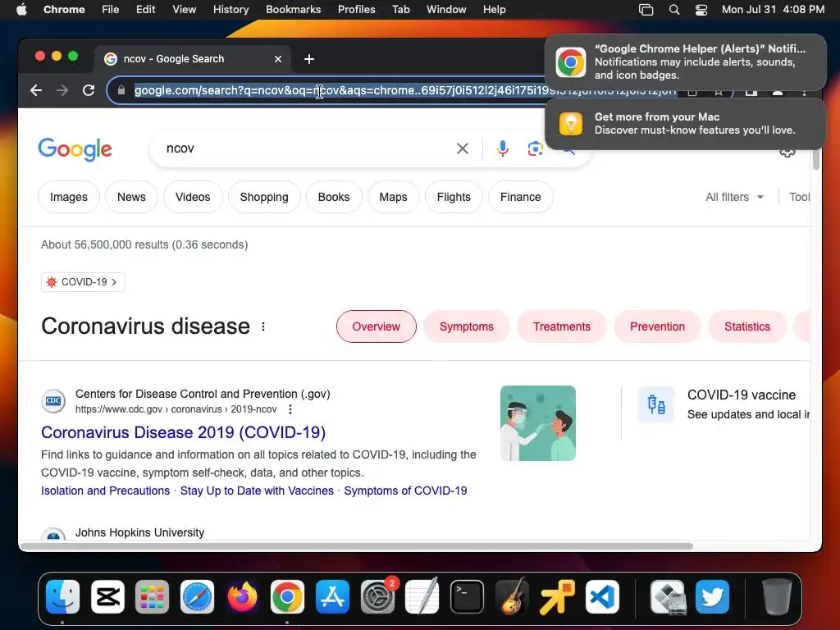Click the horizontal scrollbar at window bottom
Viewport: 840px width, 630px height.
pyautogui.click(x=357, y=546)
